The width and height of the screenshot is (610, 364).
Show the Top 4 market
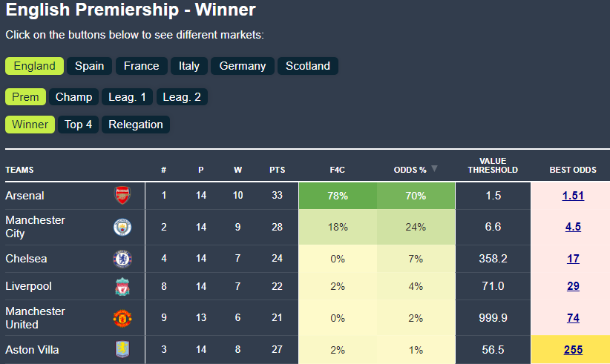(79, 125)
